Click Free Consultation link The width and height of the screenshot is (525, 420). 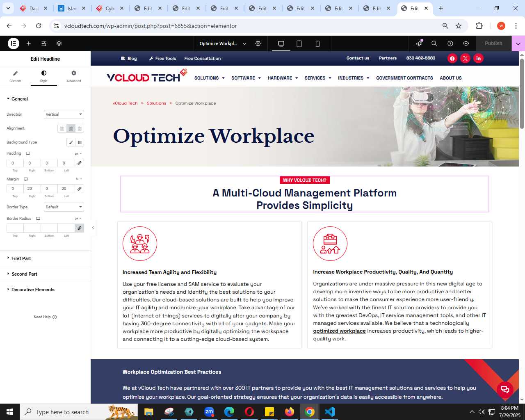pyautogui.click(x=203, y=59)
